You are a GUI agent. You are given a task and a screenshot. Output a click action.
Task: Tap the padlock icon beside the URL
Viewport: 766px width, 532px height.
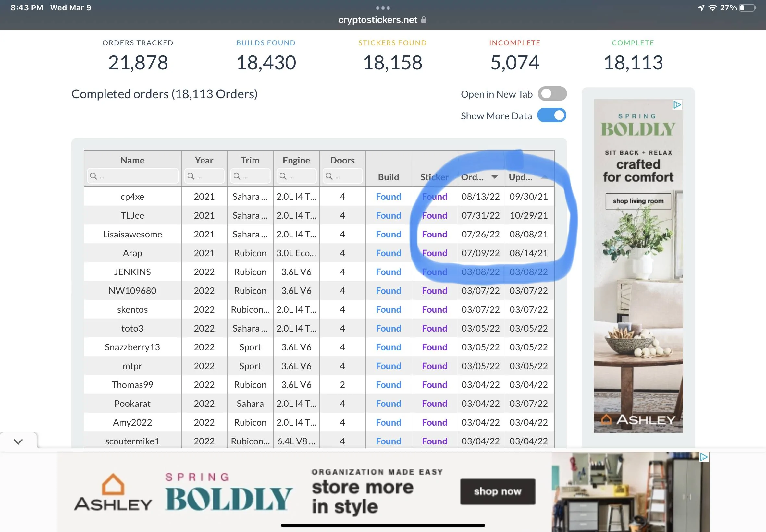click(x=424, y=20)
